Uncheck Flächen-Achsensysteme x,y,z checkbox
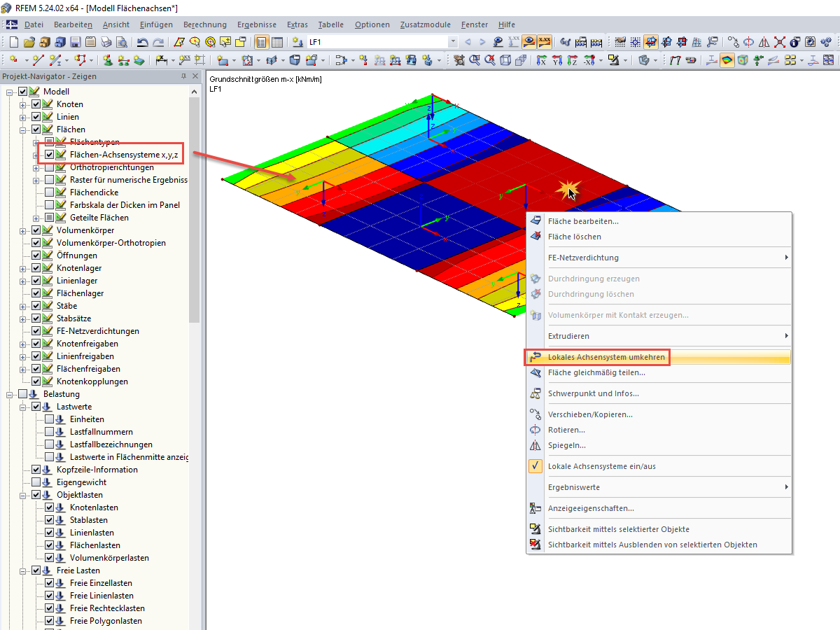This screenshot has width=840, height=630. tap(50, 155)
